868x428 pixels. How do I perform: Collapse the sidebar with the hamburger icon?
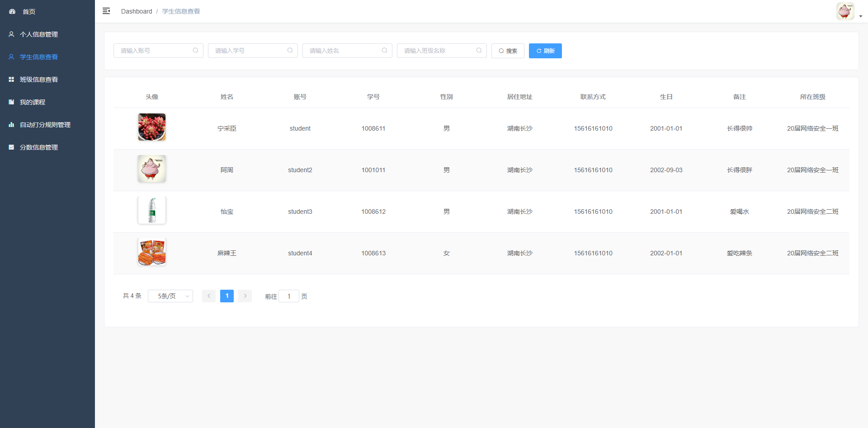tap(106, 11)
